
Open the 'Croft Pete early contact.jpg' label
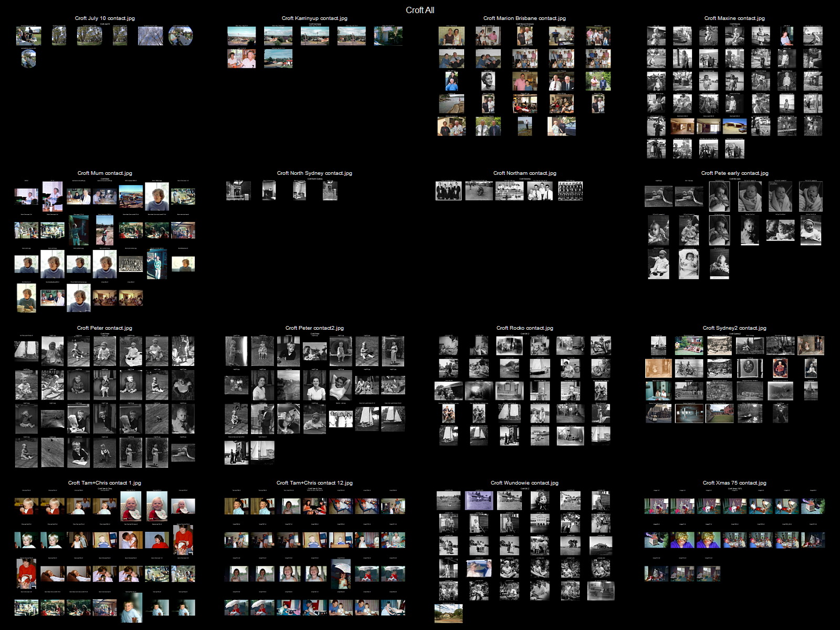click(x=734, y=173)
